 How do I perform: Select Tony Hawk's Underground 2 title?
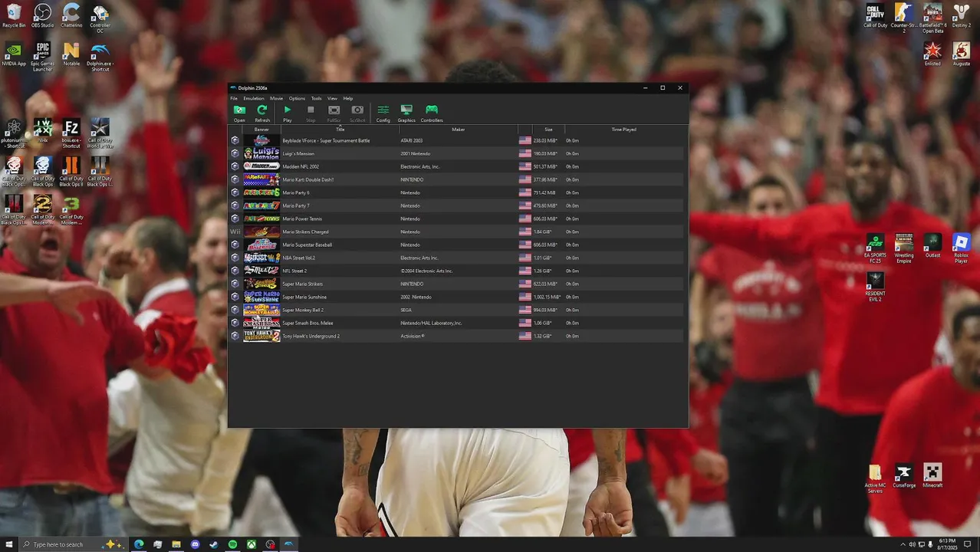[x=311, y=336]
